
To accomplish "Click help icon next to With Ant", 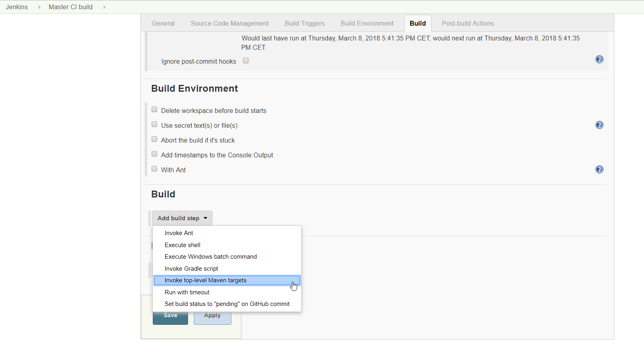I will pyautogui.click(x=599, y=170).
